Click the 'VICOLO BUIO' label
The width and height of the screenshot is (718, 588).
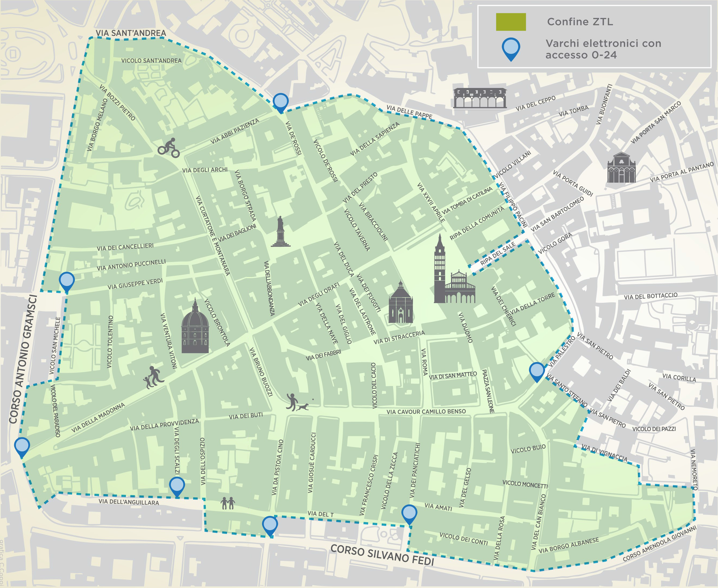pyautogui.click(x=528, y=449)
